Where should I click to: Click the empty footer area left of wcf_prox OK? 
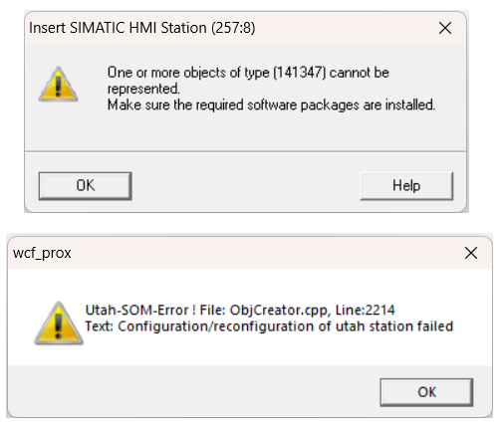194,391
